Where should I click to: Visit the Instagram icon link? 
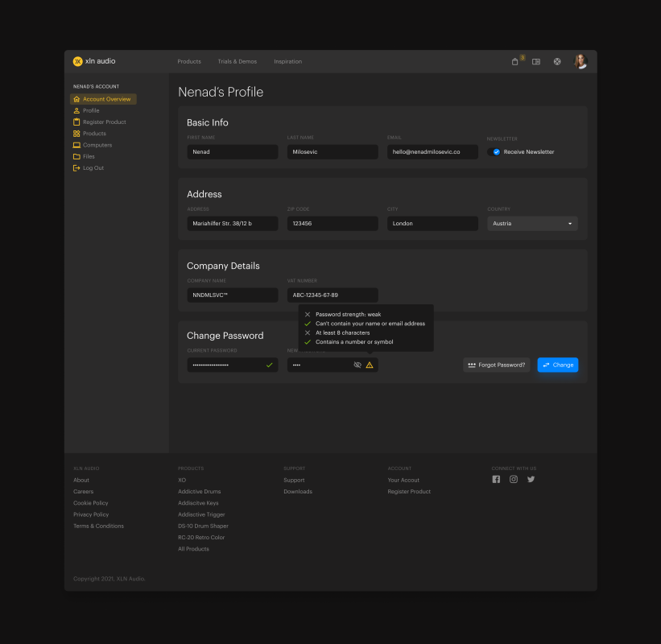[x=514, y=480]
